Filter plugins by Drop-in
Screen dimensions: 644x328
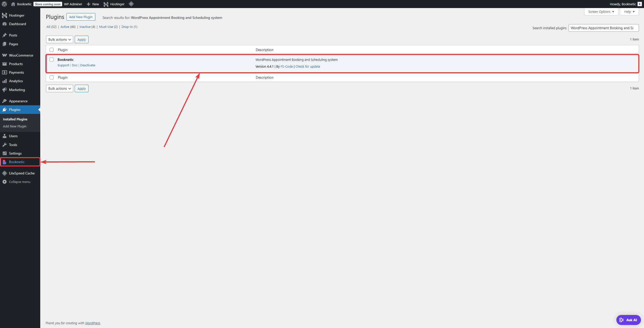[127, 27]
